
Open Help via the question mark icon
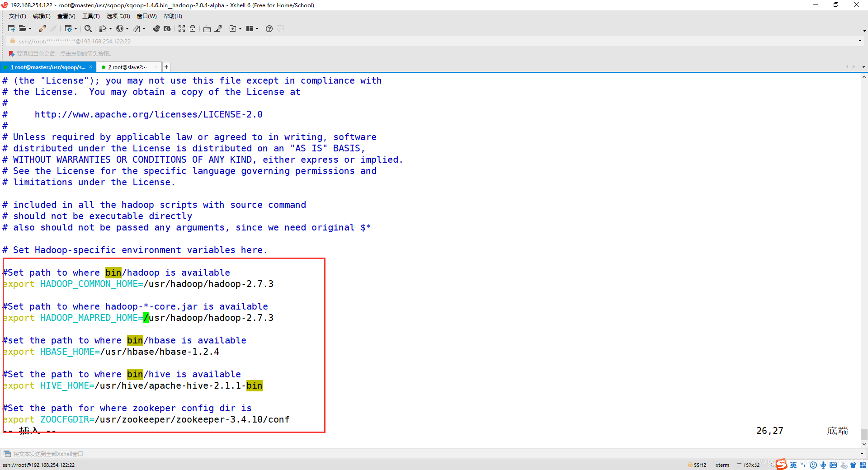tap(269, 28)
